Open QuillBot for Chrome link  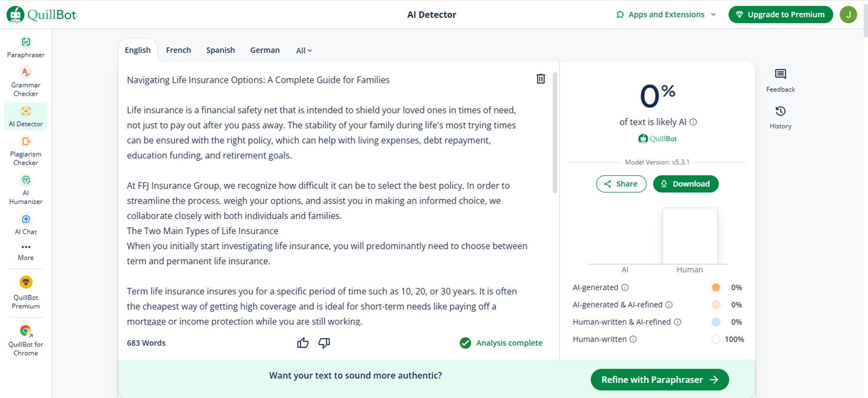click(26, 341)
